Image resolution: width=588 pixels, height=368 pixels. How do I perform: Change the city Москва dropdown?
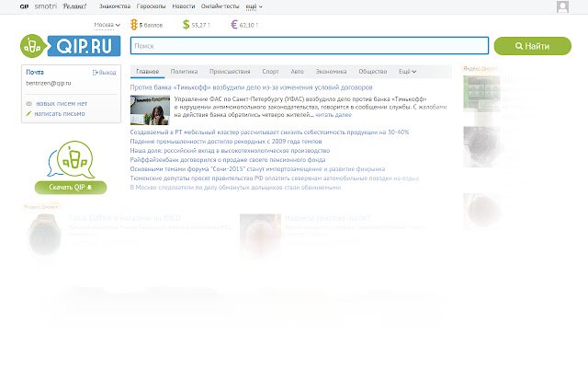point(107,25)
